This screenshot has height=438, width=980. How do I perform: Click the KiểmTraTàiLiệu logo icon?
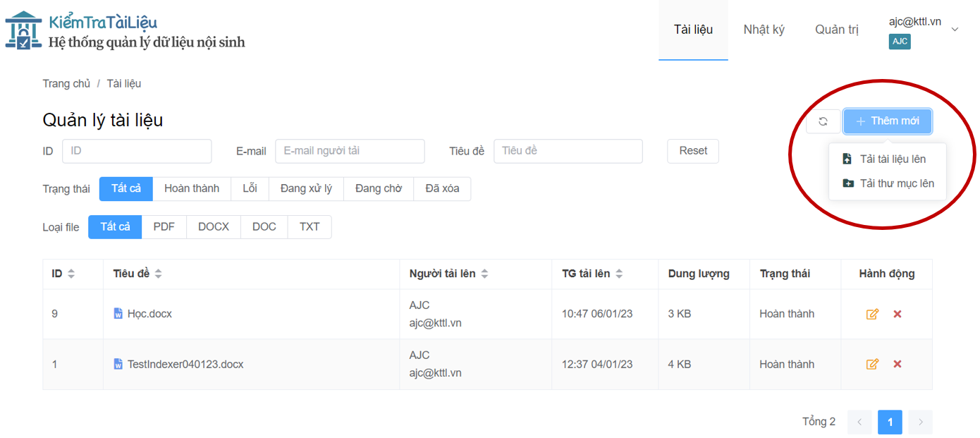pyautogui.click(x=23, y=30)
